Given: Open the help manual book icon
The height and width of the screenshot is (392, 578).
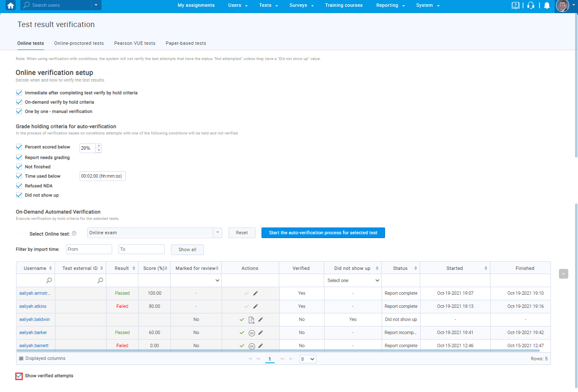Looking at the screenshot, I should pos(515,5).
